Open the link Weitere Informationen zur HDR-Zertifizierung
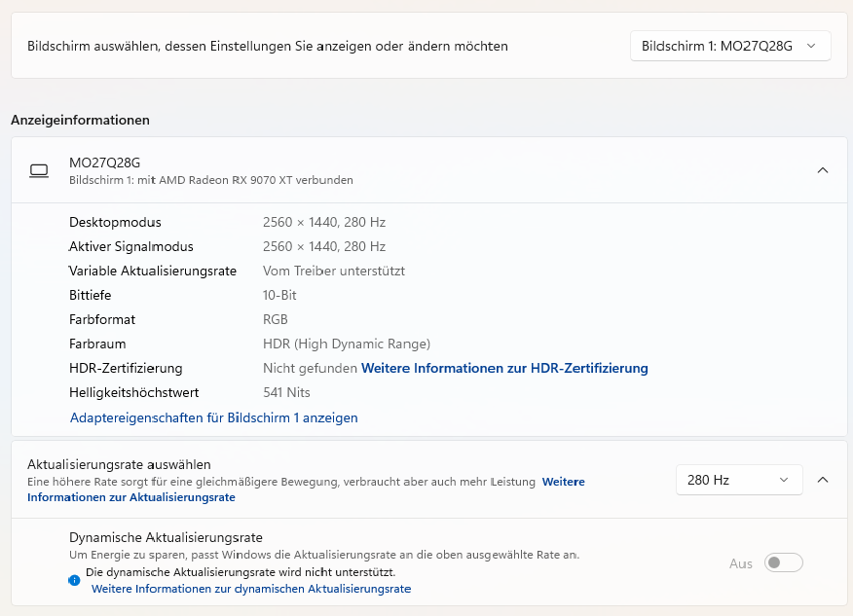853x616 pixels. tap(504, 368)
